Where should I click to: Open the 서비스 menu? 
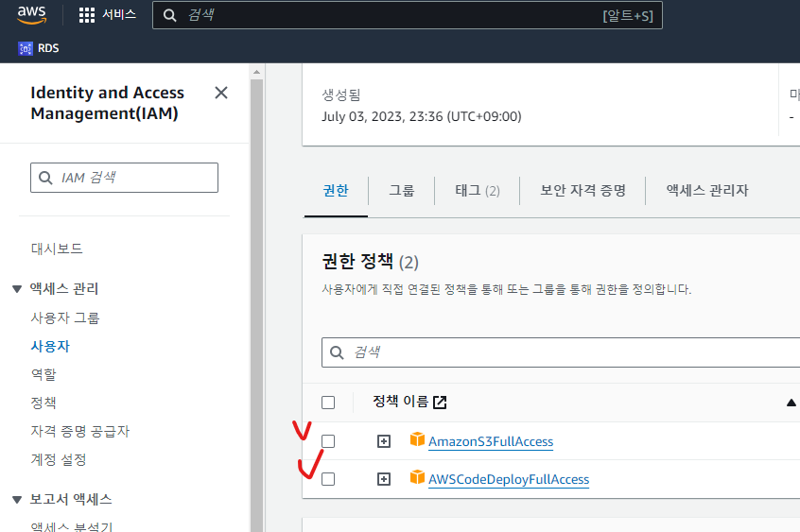point(119,15)
